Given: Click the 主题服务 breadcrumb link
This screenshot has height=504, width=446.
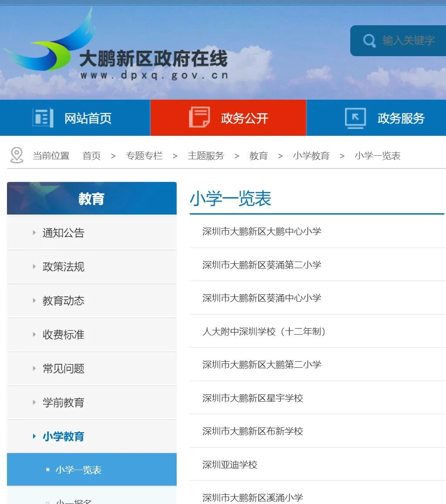Looking at the screenshot, I should (x=206, y=156).
